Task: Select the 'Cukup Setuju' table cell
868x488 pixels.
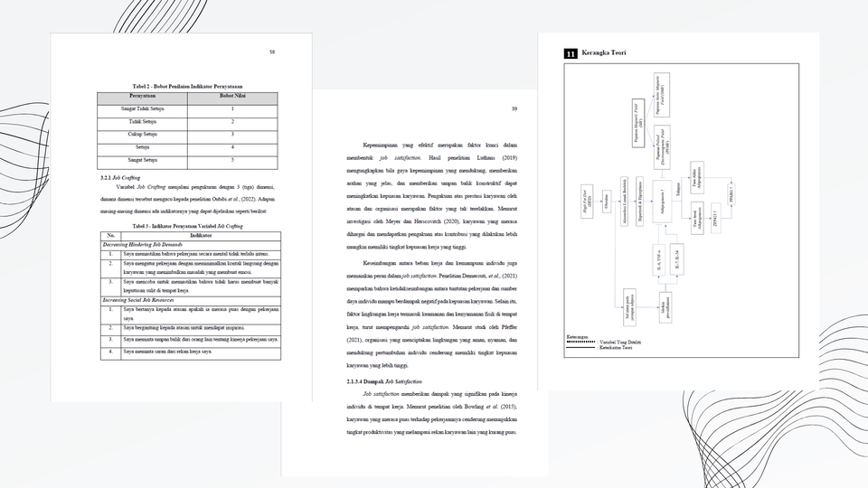Action: pos(142,135)
